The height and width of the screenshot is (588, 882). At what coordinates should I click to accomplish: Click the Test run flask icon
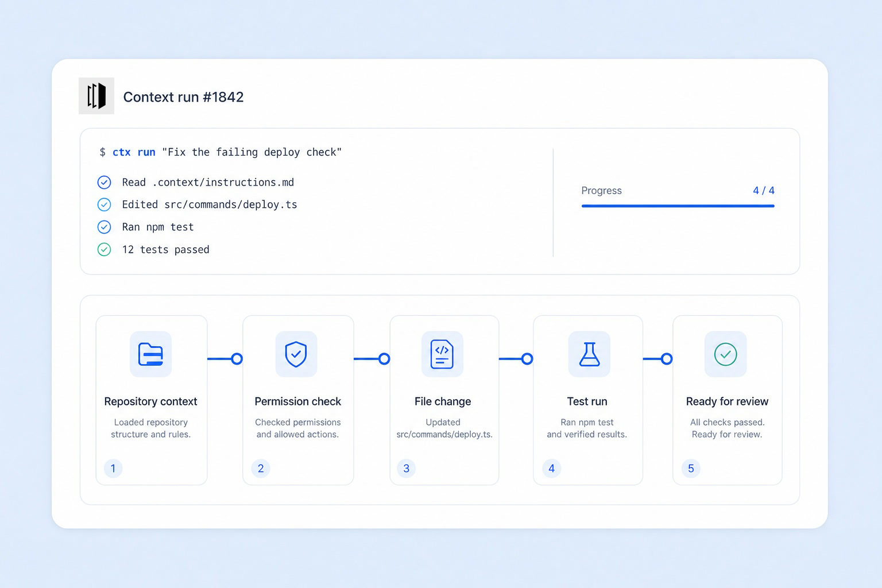point(589,354)
